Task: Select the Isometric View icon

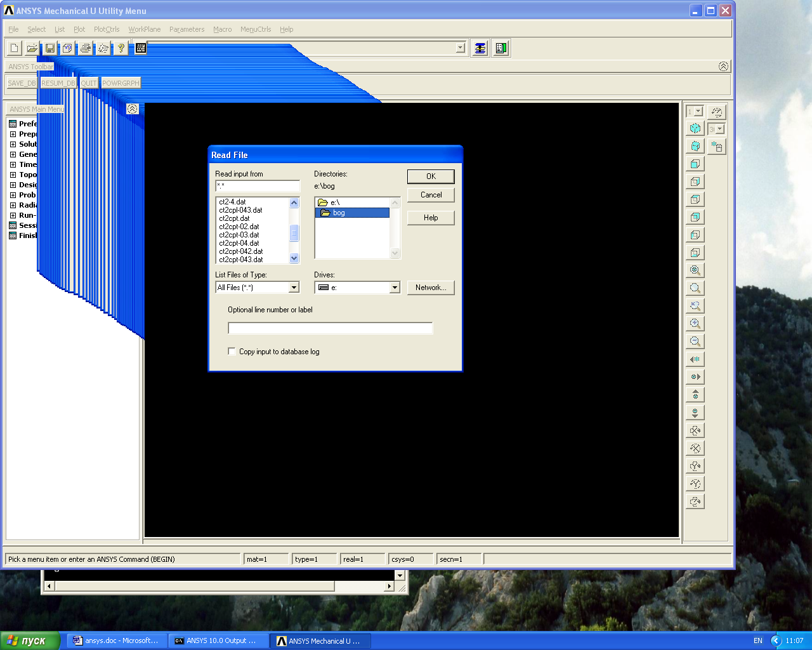Action: [695, 128]
